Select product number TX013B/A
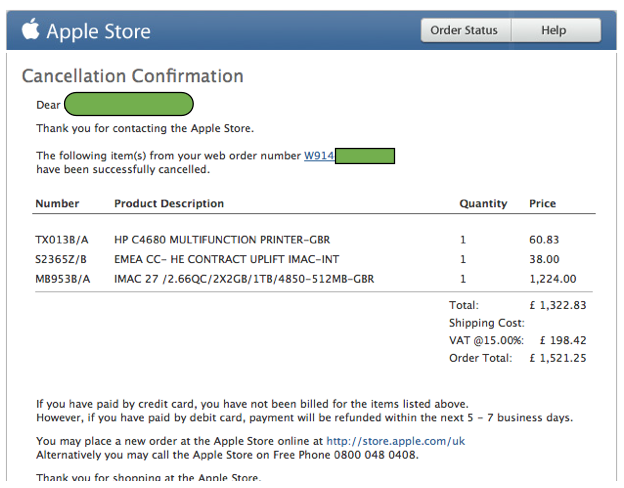Image resolution: width=624 pixels, height=488 pixels. tap(62, 240)
